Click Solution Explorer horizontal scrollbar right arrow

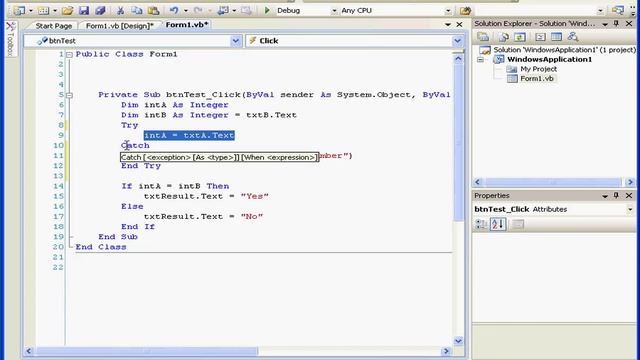(x=630, y=182)
